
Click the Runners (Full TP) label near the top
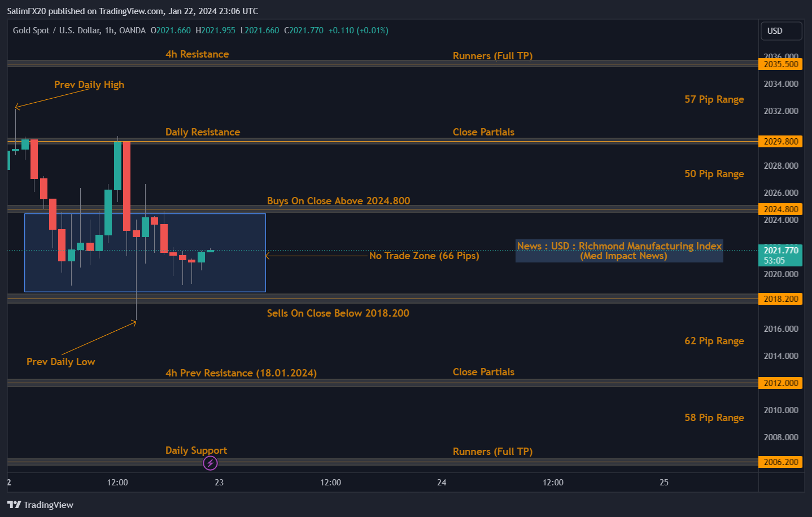tap(492, 55)
